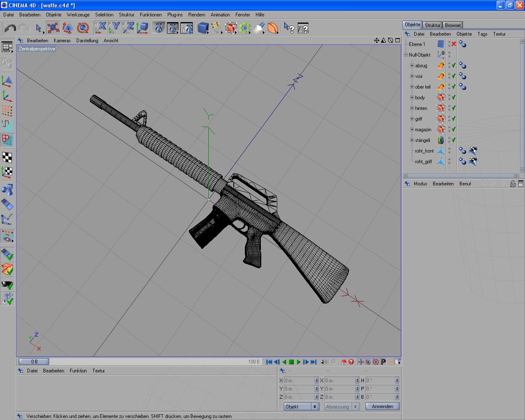Screen dimensions: 525x420
Task: Add a cube primitive from the toolbar
Action: point(203,28)
